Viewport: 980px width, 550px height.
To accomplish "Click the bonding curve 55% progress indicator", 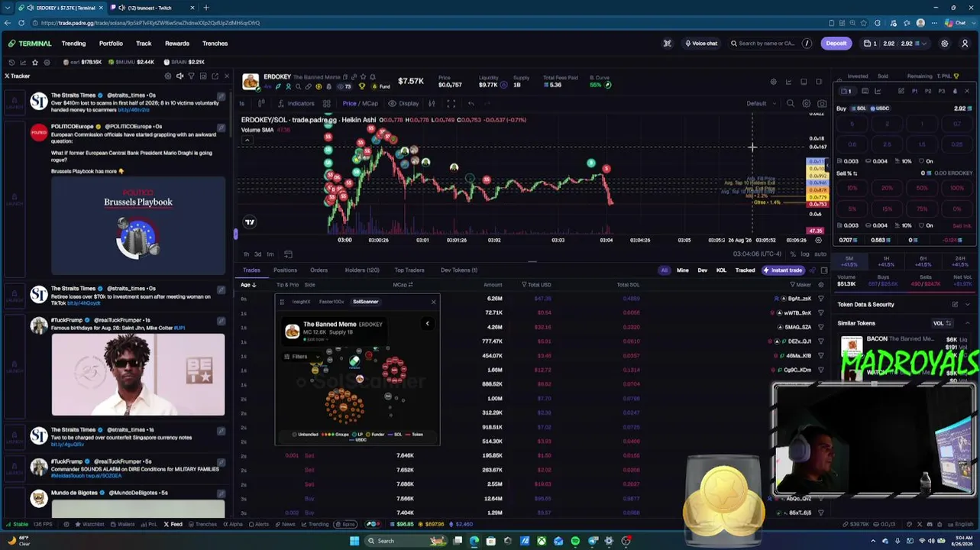I will click(600, 85).
